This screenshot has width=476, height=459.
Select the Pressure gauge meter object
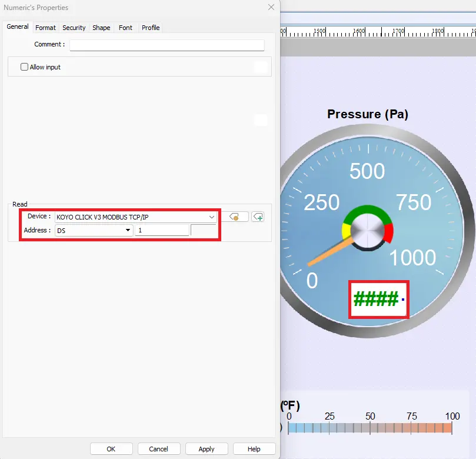368,229
